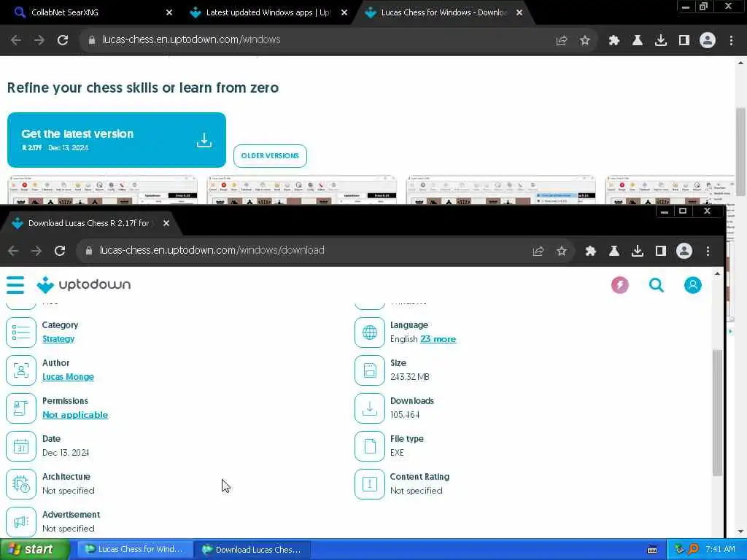
Task: Open the Windows Start menu
Action: tap(34, 549)
